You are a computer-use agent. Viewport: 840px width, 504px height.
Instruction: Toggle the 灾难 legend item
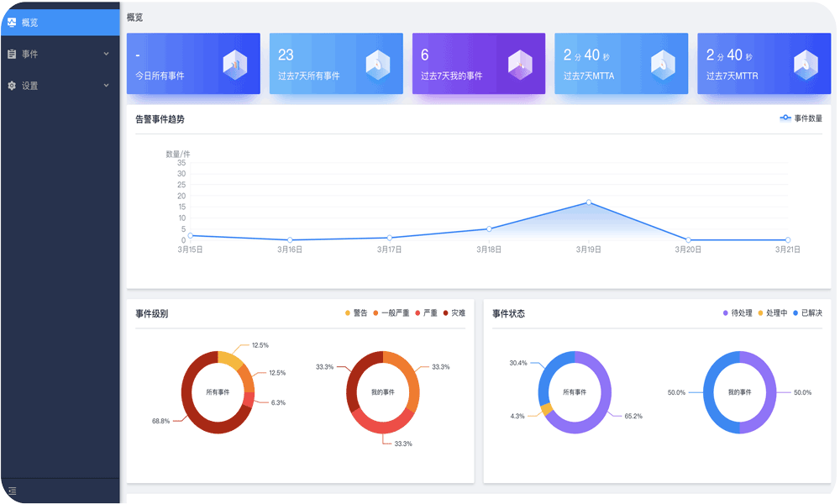(x=454, y=313)
